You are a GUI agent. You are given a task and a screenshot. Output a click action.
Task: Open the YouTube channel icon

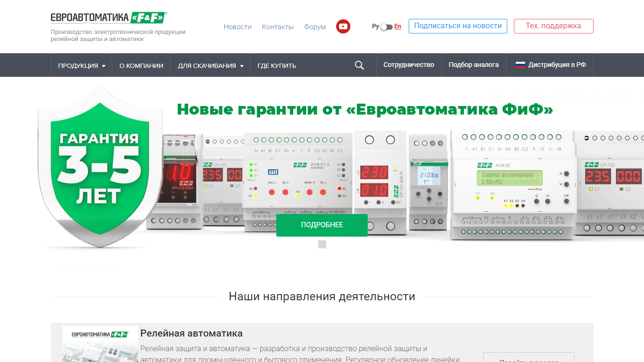343,26
